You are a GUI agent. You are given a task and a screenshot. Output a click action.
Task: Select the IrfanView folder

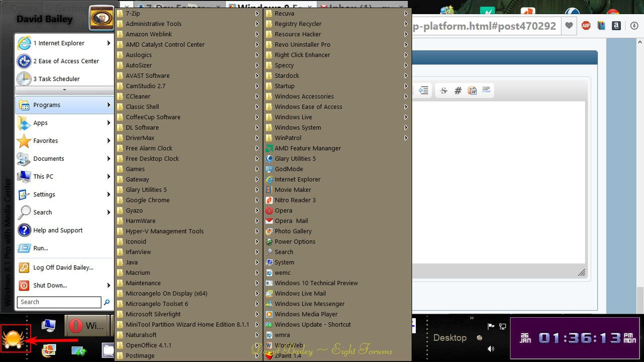click(188, 252)
